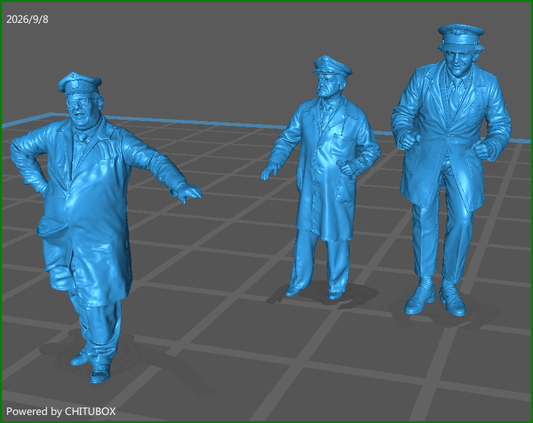
Task: Click the right figure's left fist
Action: click(x=483, y=150)
